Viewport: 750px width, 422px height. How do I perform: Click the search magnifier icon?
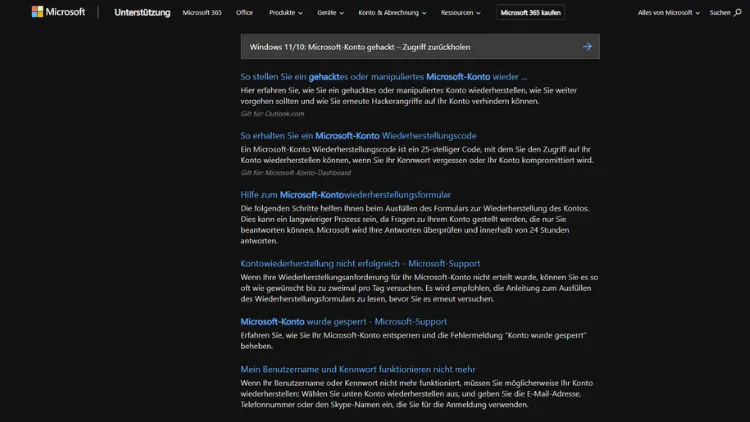738,12
